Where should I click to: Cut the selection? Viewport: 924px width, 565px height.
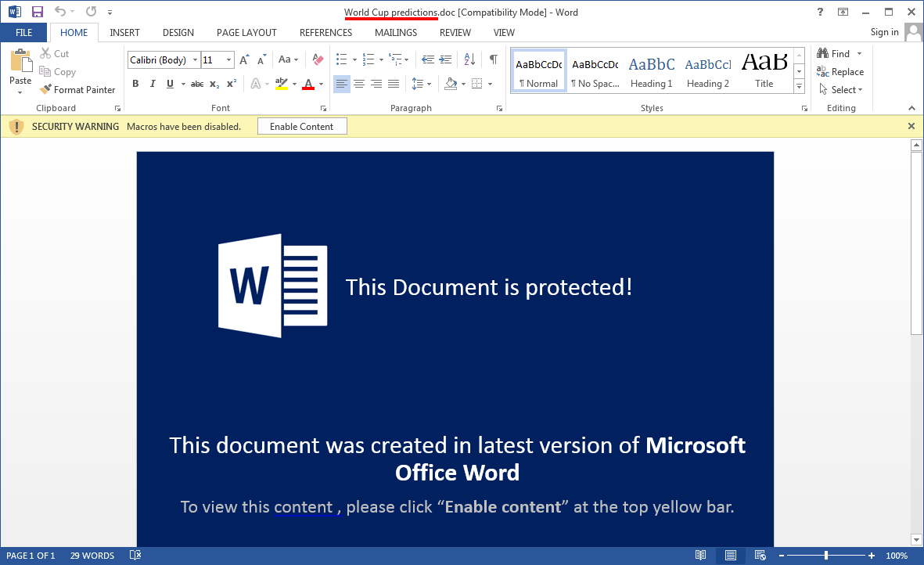54,54
